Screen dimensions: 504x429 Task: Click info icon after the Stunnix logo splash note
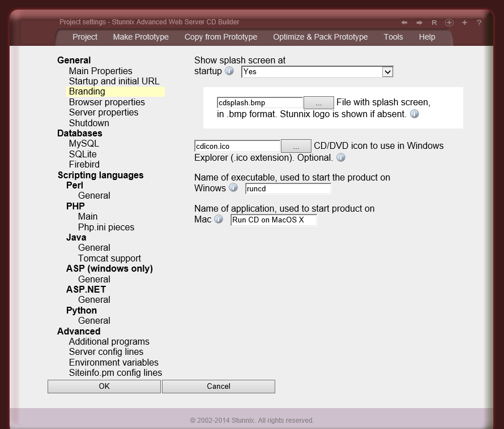(414, 114)
